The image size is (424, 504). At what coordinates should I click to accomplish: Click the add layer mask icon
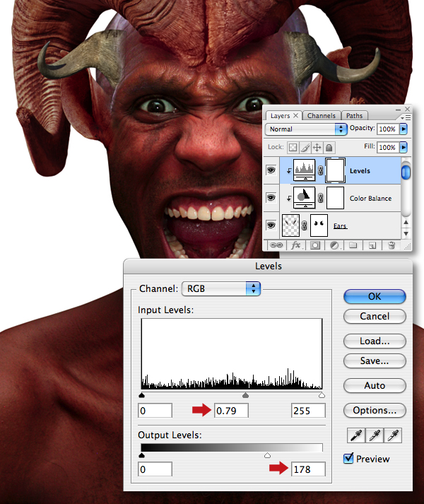coord(315,245)
